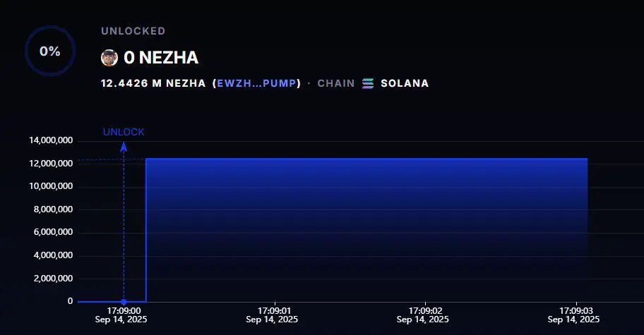Click the 0 NEZHA unlocked amount heading
The height and width of the screenshot is (335, 644).
161,58
